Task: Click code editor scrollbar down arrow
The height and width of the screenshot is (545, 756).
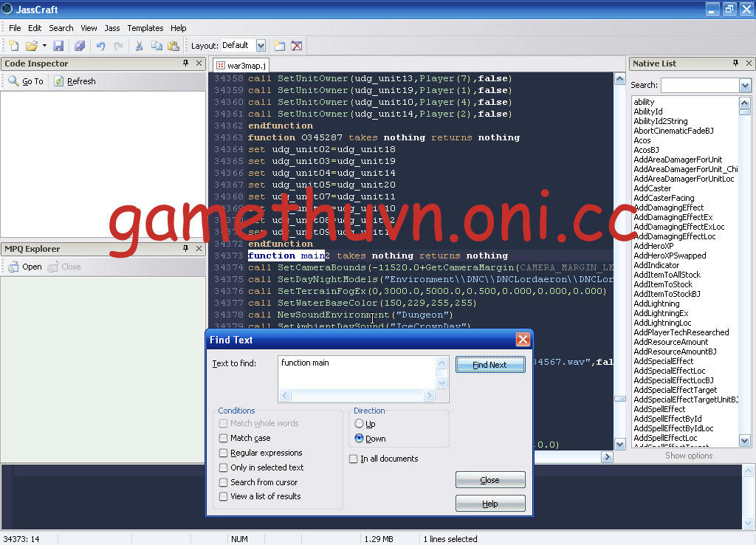Action: click(620, 445)
